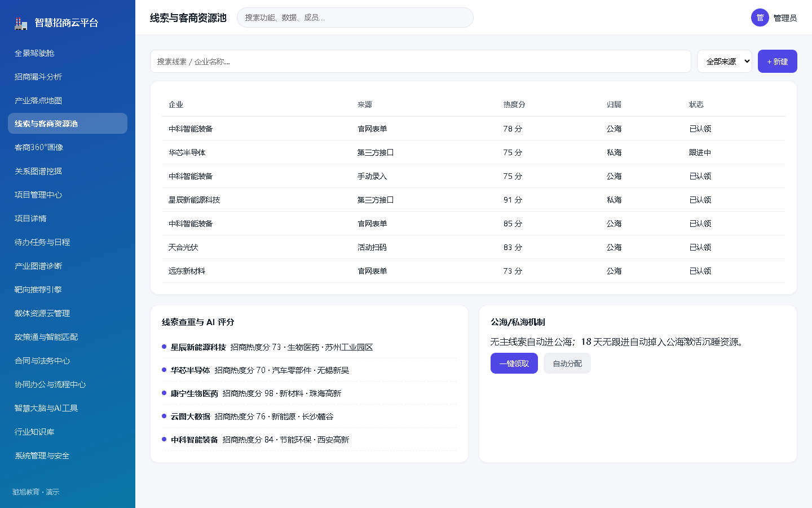Image resolution: width=812 pixels, height=508 pixels.
Task: Select 智慧大脑与AI工具 menu item
Action: [68, 408]
